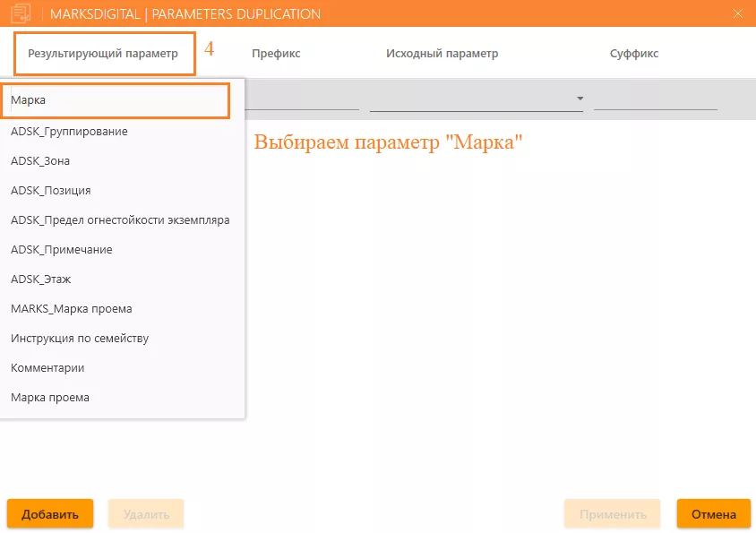The height and width of the screenshot is (533, 756).
Task: Choose "Комментарии" parameter entry
Action: click(47, 368)
